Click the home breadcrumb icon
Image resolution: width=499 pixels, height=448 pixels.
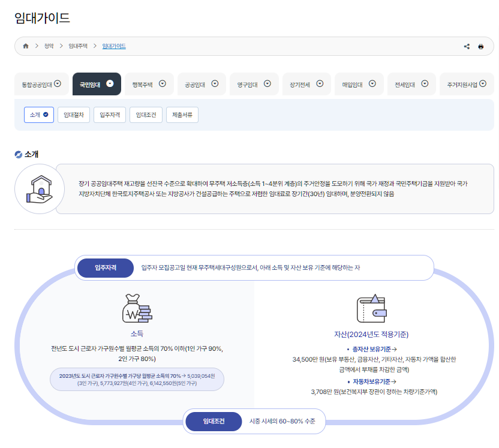pyautogui.click(x=25, y=46)
